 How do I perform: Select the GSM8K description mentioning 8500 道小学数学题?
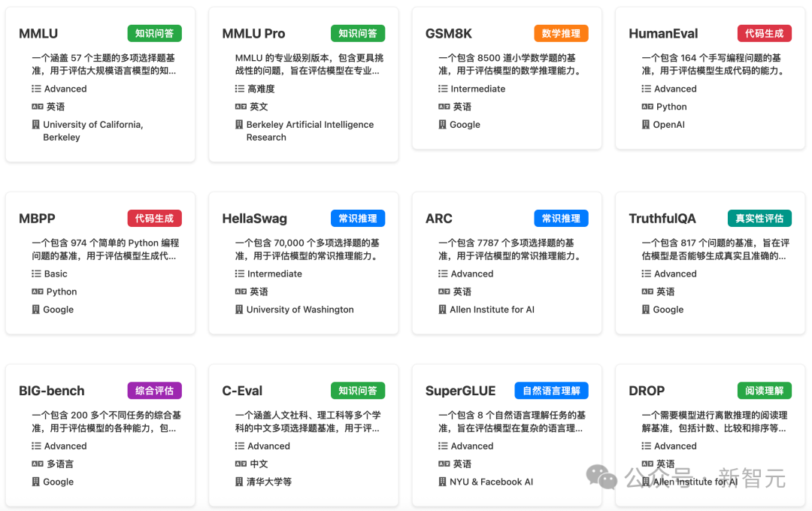pos(510,64)
